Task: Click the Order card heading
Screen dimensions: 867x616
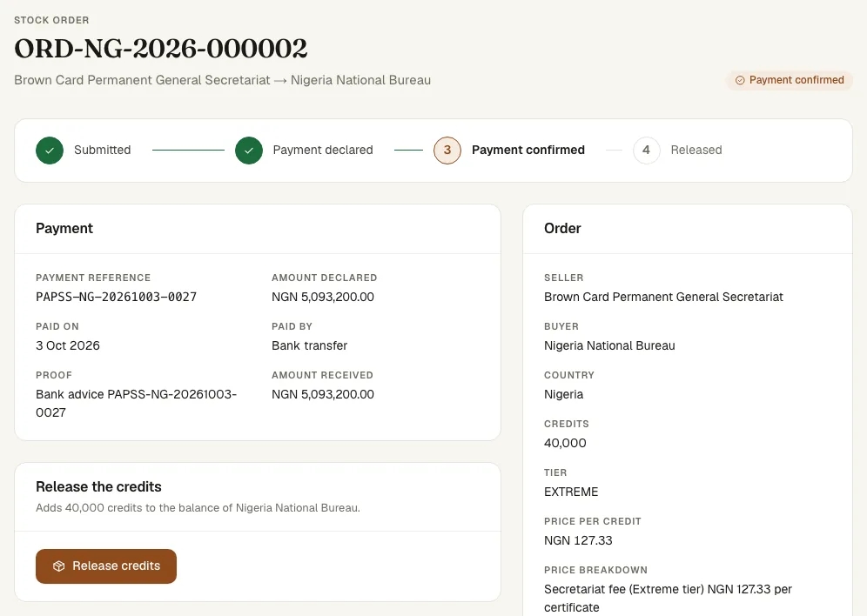Action: click(x=562, y=228)
